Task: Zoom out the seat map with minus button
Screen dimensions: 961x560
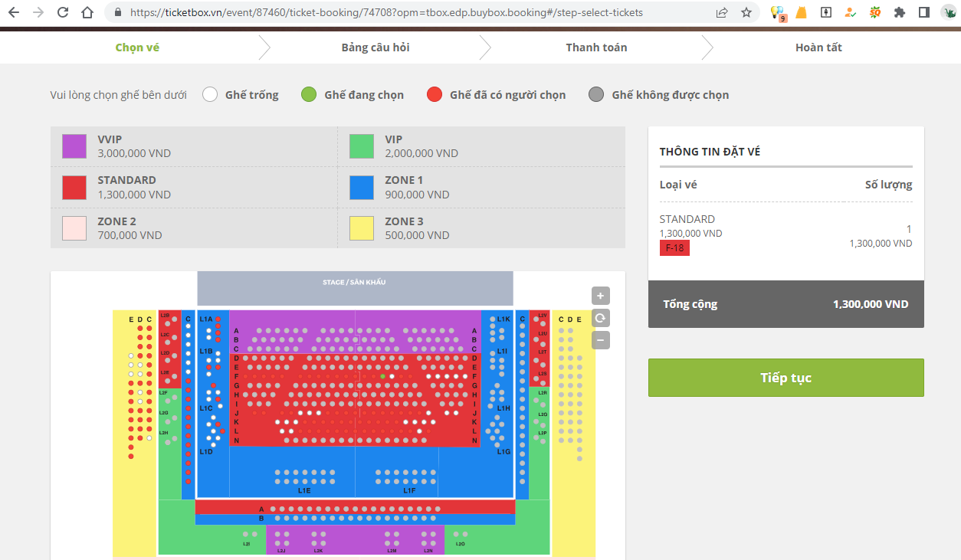Action: pos(601,340)
